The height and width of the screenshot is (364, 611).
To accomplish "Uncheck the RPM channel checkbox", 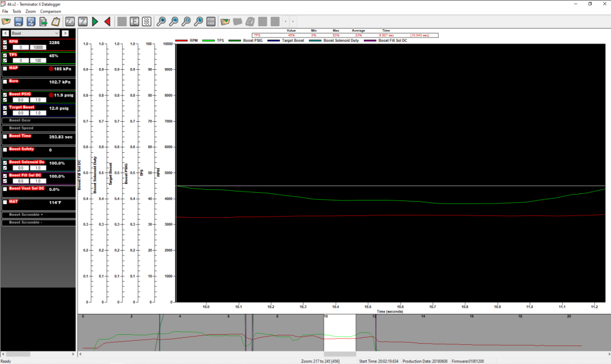I will coord(5,42).
